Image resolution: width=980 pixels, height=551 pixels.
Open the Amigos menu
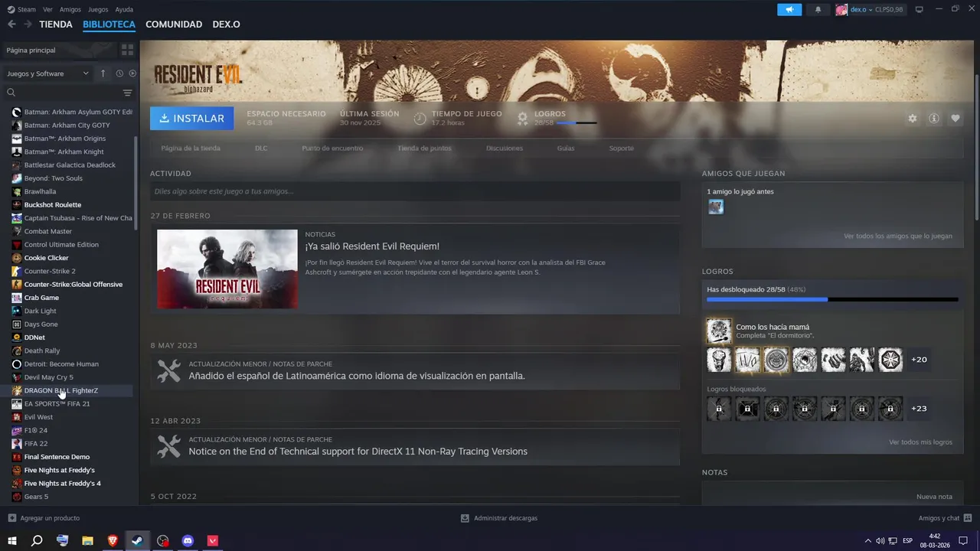click(70, 9)
